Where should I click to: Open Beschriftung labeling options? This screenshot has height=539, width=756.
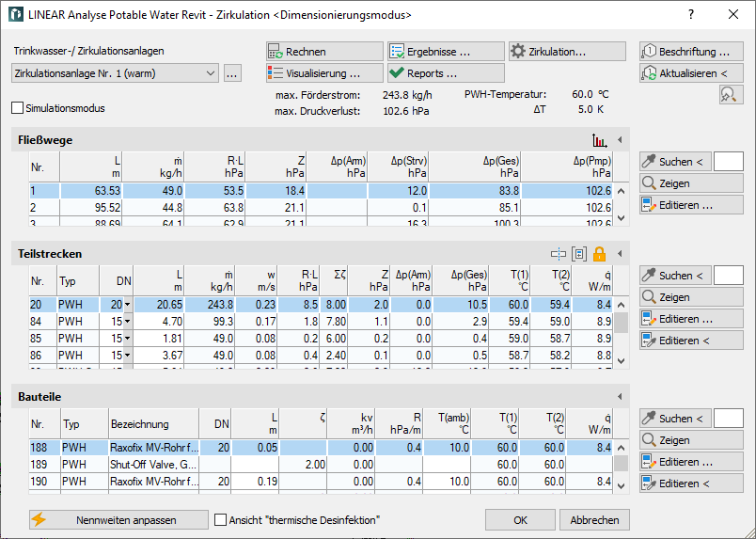pyautogui.click(x=691, y=51)
